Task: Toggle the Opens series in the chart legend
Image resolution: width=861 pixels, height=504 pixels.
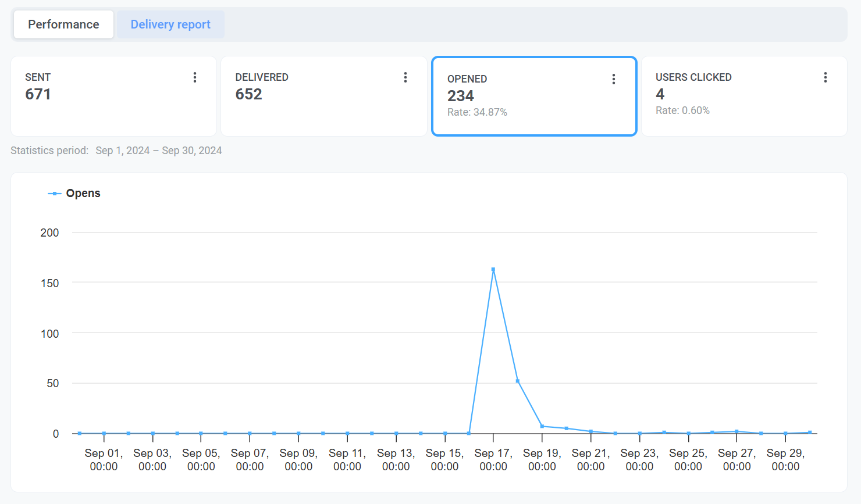Action: [x=74, y=194]
